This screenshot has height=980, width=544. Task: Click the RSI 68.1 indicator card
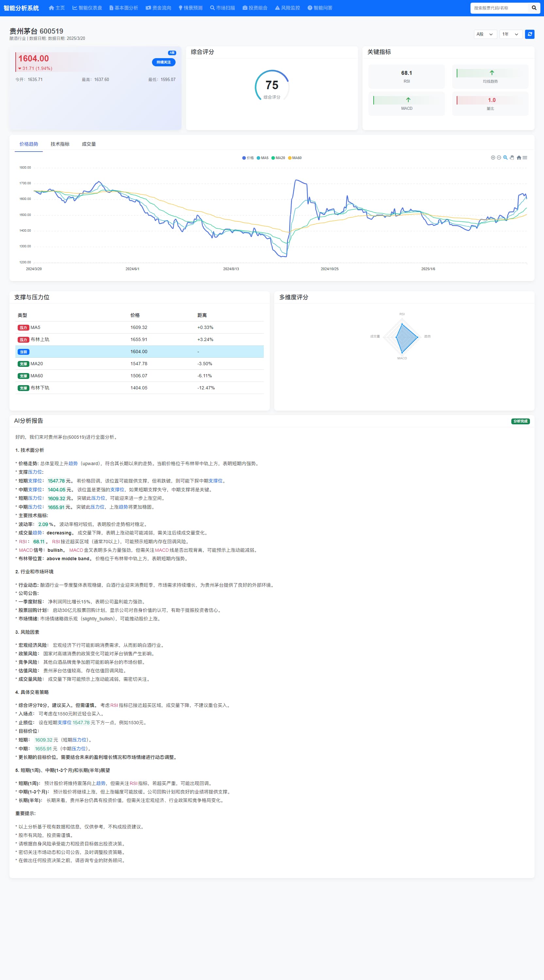(x=407, y=76)
